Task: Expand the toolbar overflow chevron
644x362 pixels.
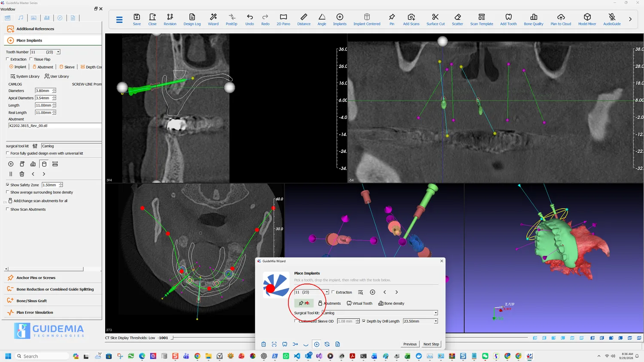Action: tap(630, 19)
